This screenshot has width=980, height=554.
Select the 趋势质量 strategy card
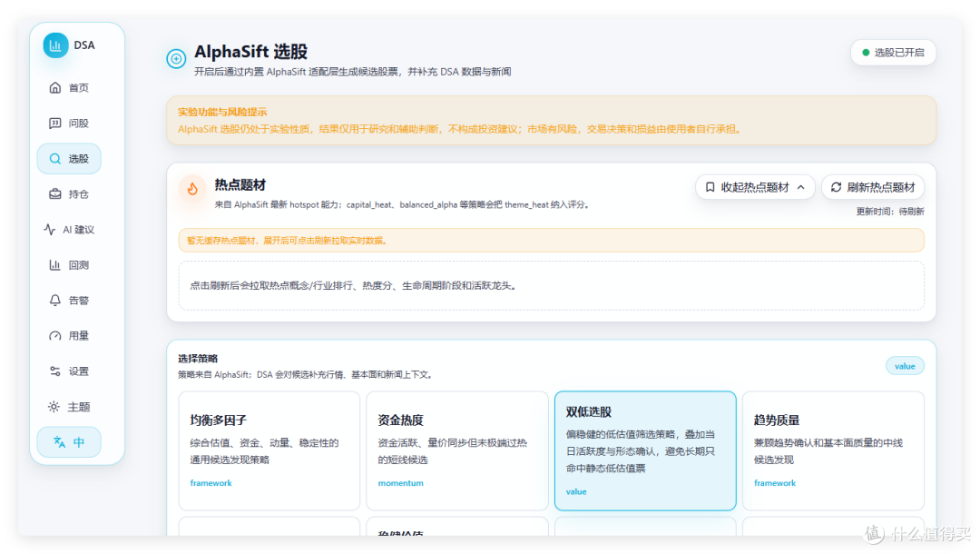pos(833,450)
